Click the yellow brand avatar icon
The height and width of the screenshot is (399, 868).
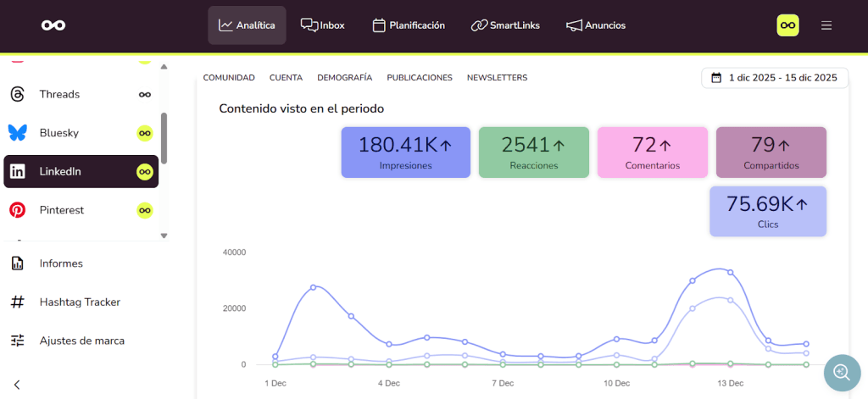click(x=787, y=25)
